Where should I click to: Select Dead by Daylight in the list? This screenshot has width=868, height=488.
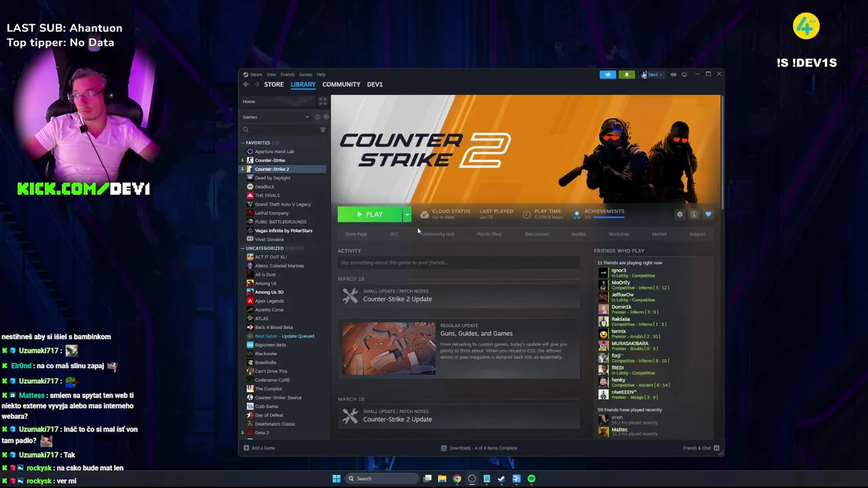273,178
